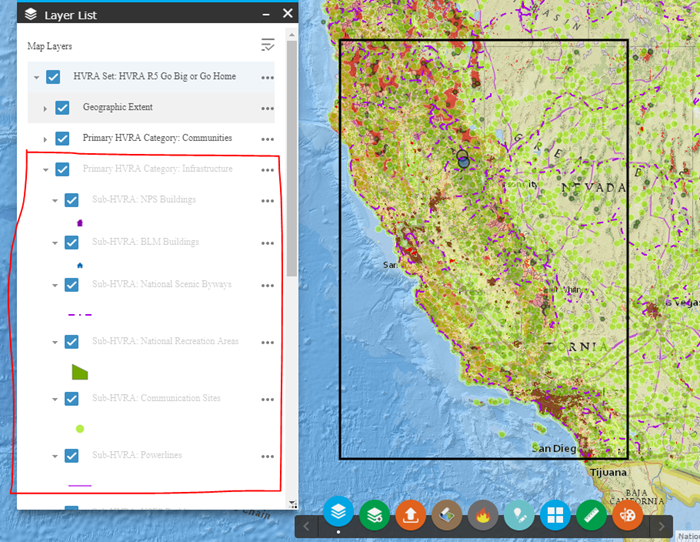Open options for National Recreation Areas
Viewport: 700px width, 542px height.
click(267, 342)
